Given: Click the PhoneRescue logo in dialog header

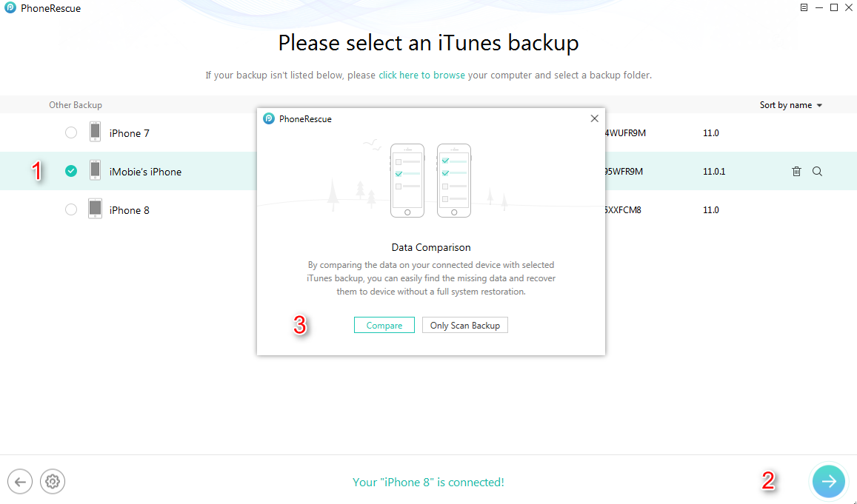Looking at the screenshot, I should tap(269, 118).
